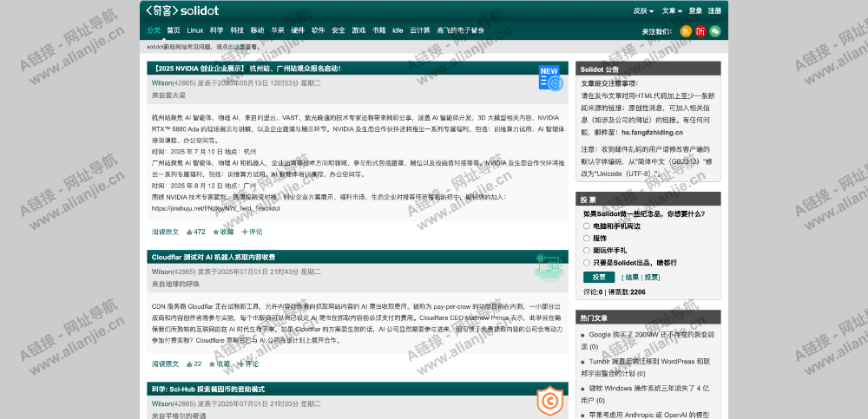The width and height of the screenshot is (868, 419).
Task: Open hot article 苹果考虑用 Anthropic 或 OpenAI
Action: 648,415
